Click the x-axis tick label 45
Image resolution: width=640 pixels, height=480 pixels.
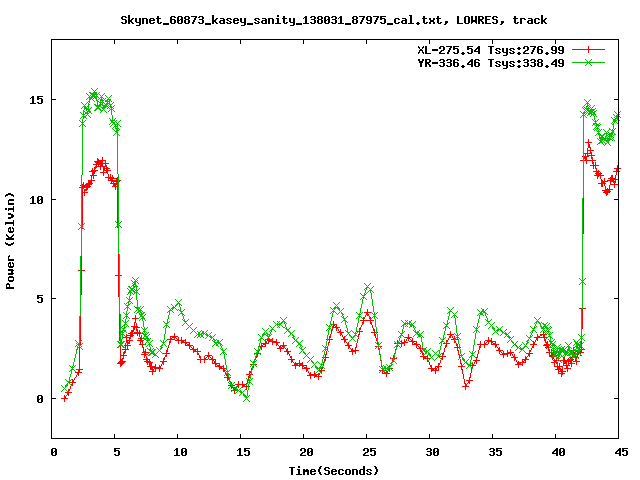point(621,452)
